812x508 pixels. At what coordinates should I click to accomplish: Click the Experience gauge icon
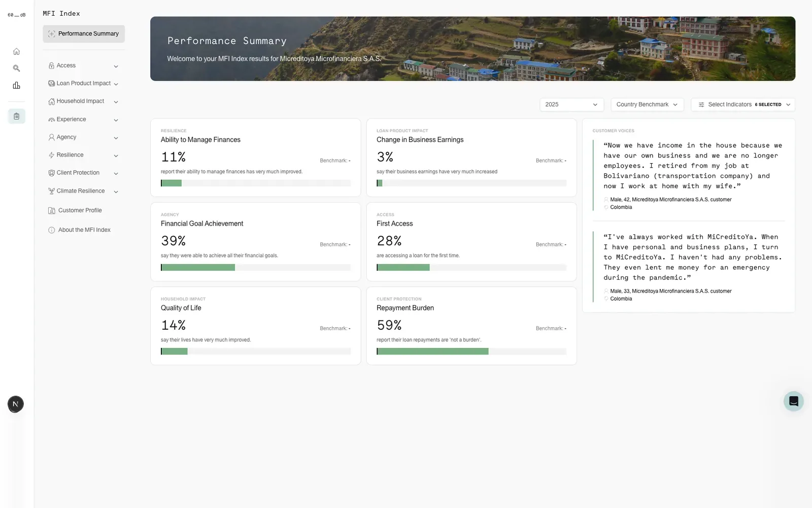51,119
